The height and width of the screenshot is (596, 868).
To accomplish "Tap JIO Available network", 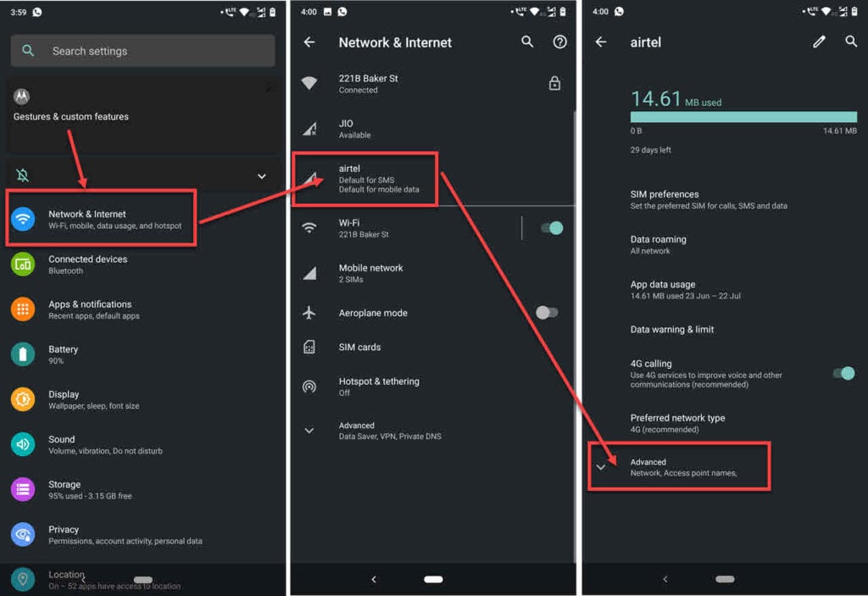I will (x=433, y=129).
